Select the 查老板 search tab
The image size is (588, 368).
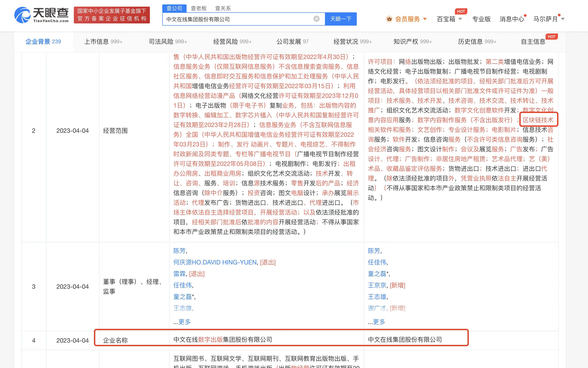[199, 8]
